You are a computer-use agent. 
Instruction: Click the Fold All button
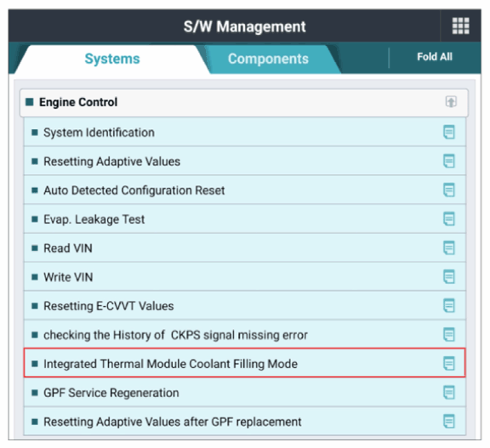coord(435,57)
